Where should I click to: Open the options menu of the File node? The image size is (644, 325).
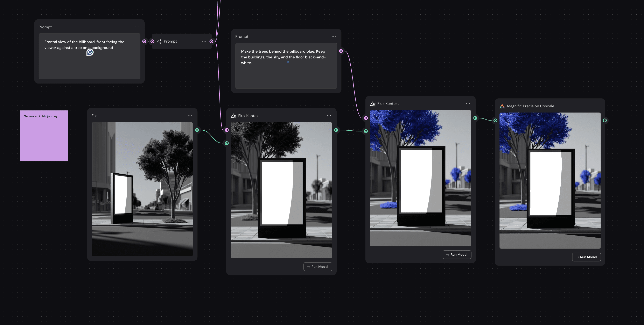[x=190, y=115]
